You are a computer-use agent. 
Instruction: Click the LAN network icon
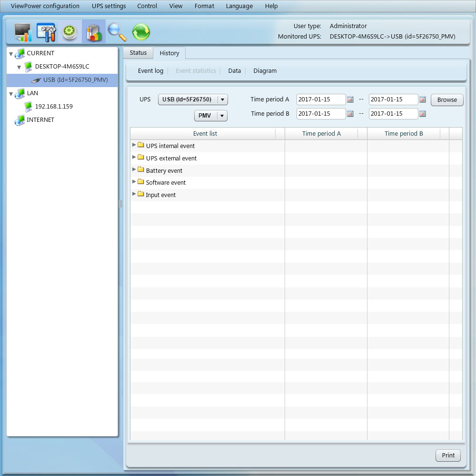[x=20, y=93]
